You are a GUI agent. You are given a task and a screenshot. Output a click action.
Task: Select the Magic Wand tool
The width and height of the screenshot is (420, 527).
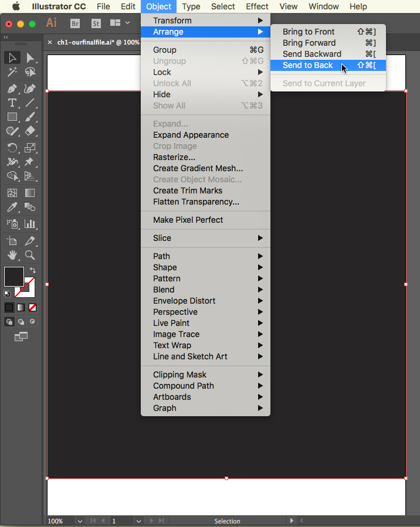tap(12, 73)
